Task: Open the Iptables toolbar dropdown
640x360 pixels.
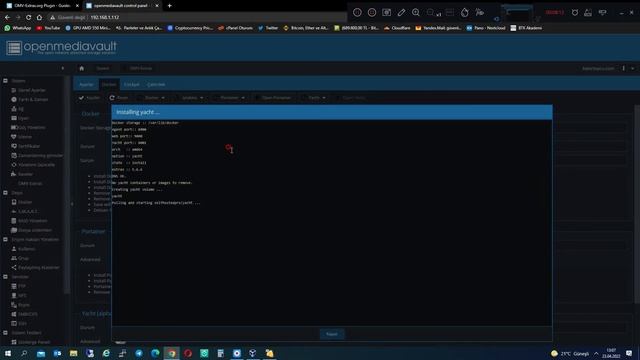Action: pos(190,98)
